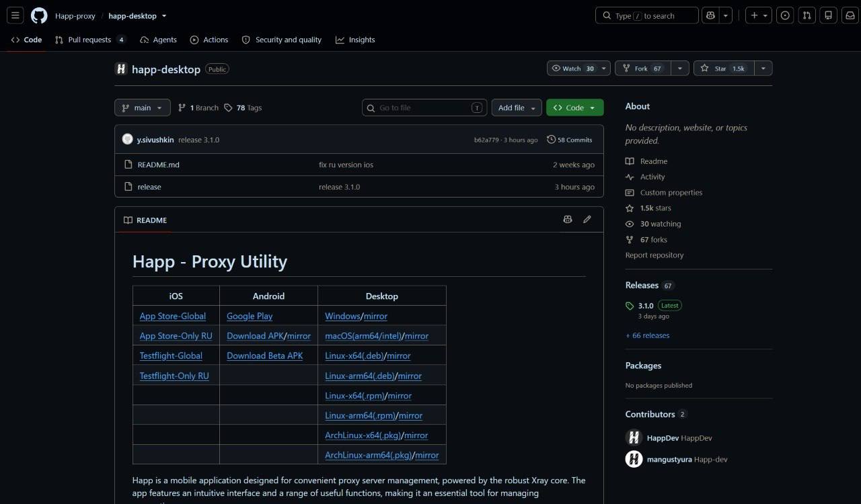Click the release folder icon
This screenshot has height=504, width=861.
pyautogui.click(x=129, y=187)
